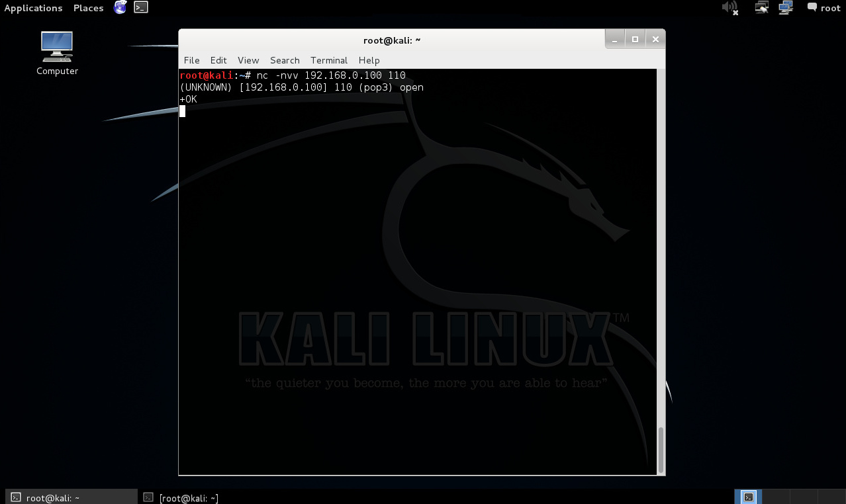Open the Search menu in terminal
846x504 pixels.
[x=285, y=60]
